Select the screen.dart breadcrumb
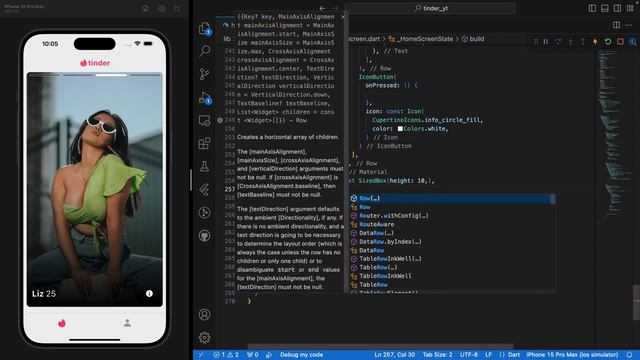This screenshot has width=640, height=360. [364, 39]
